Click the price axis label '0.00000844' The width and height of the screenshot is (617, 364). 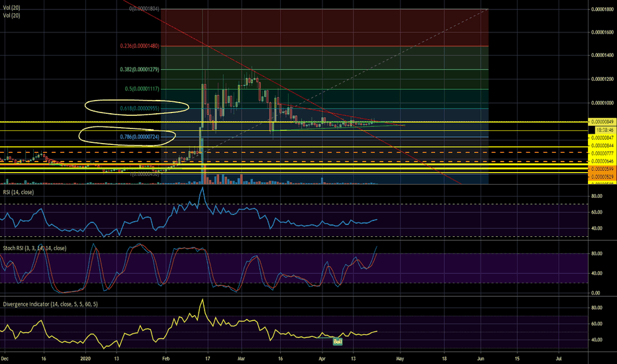point(602,146)
